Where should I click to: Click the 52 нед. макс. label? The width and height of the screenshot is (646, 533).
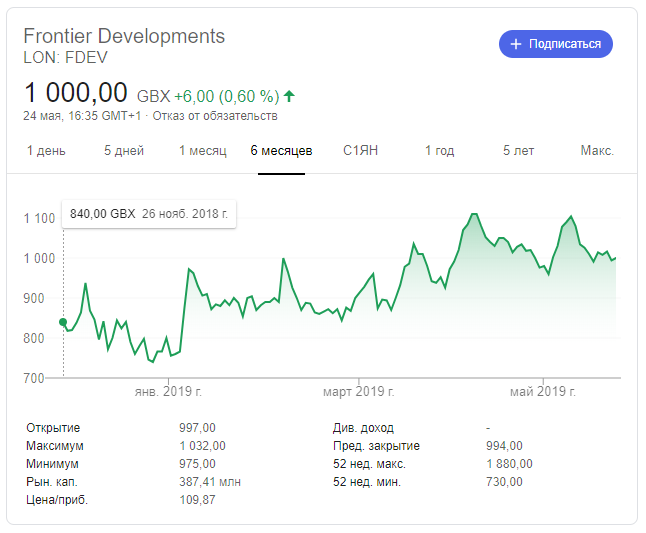(370, 464)
